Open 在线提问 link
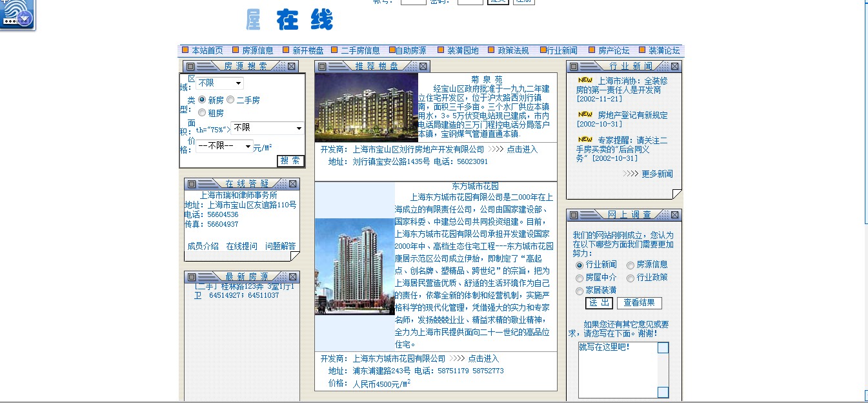 click(x=241, y=246)
